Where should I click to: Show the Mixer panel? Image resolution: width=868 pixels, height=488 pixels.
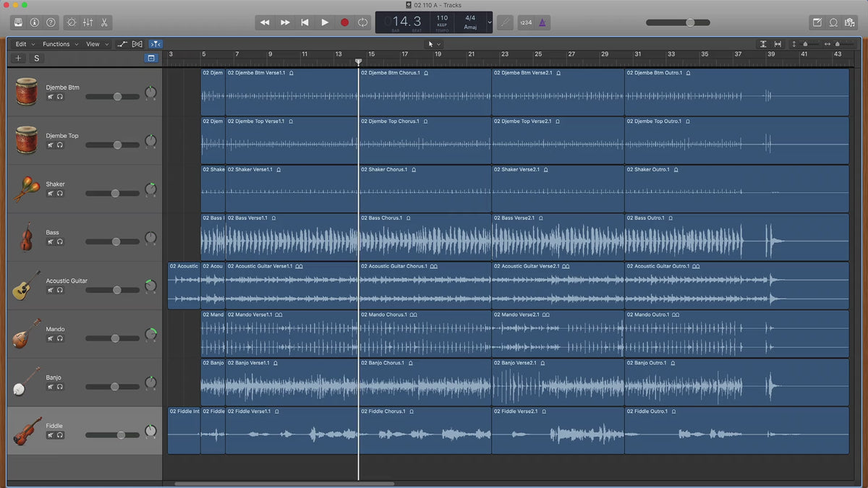point(88,22)
